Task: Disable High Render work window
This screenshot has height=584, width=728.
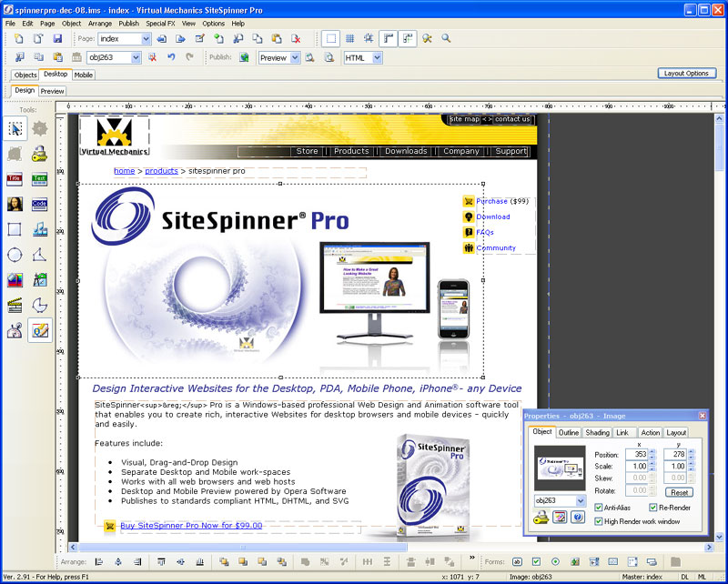Action: 599,521
